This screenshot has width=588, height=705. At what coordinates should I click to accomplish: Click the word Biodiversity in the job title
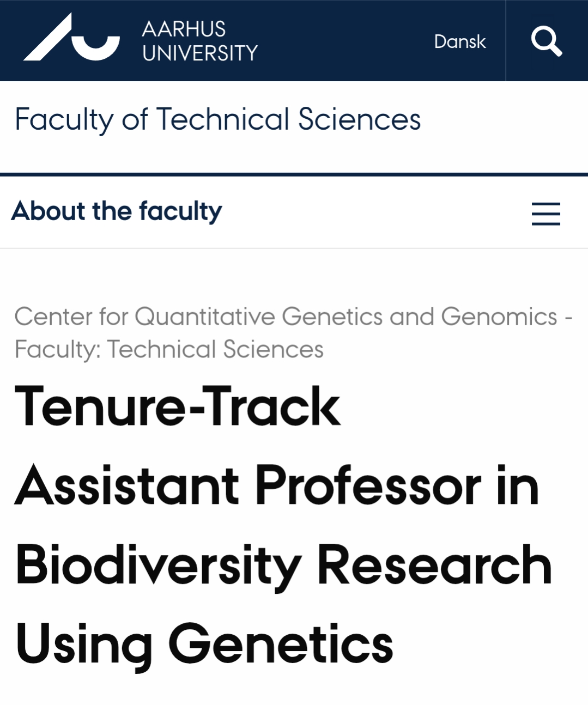point(158,566)
